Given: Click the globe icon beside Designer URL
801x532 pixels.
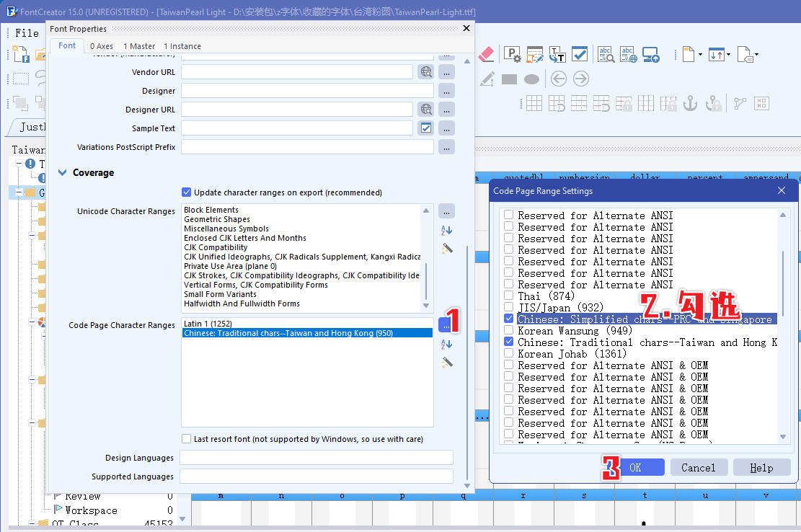Looking at the screenshot, I should 426,110.
